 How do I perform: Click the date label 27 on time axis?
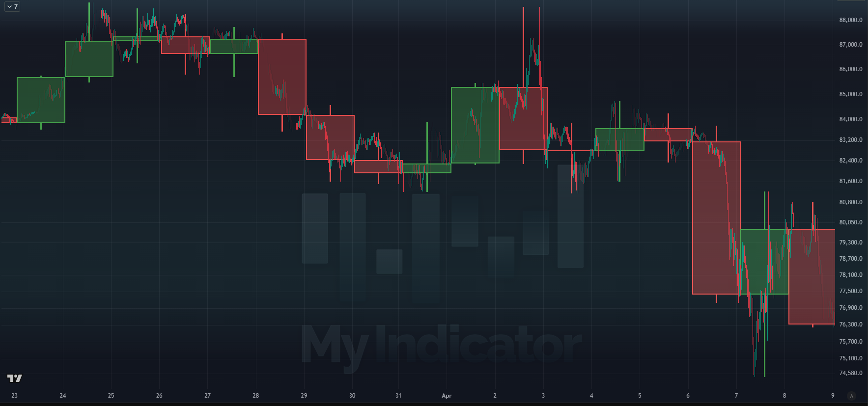(207, 396)
